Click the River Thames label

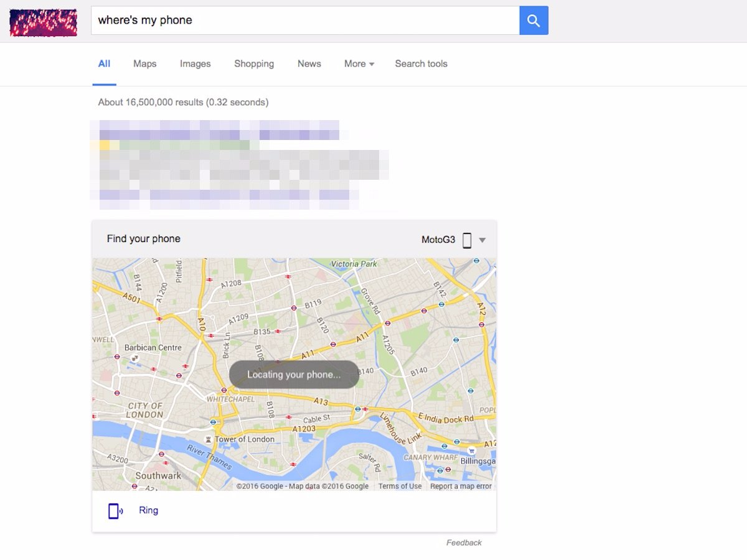pos(209,457)
